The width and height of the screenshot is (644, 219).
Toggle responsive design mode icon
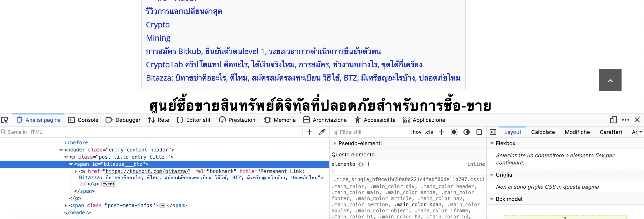[x=613, y=120]
